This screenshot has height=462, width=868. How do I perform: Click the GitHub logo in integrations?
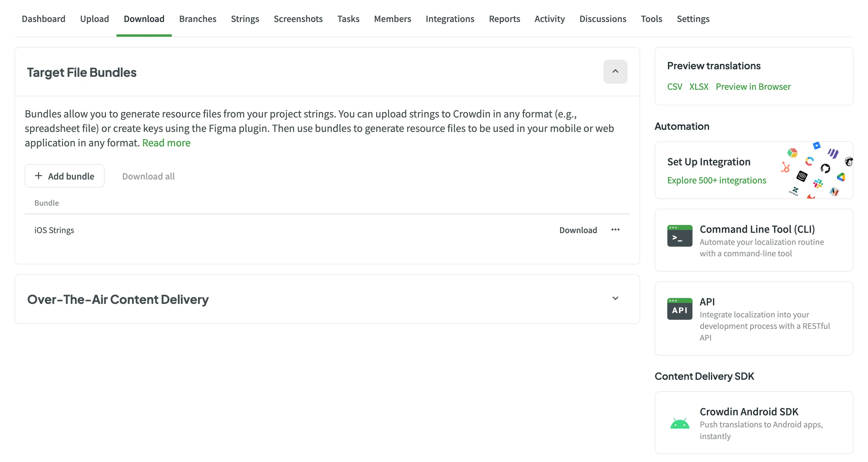pos(825,168)
